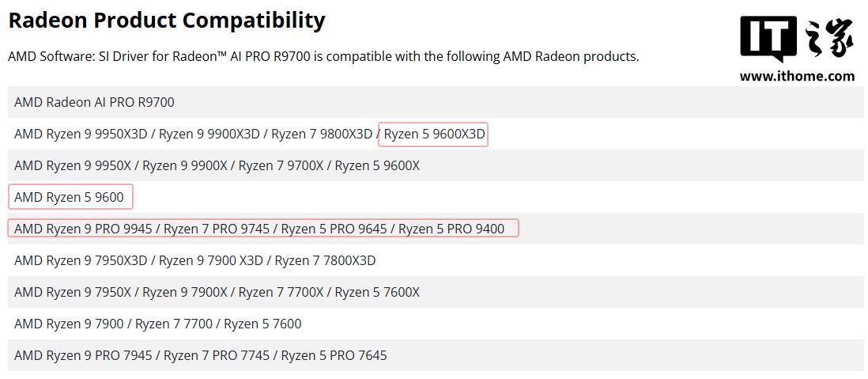
Task: Select the Ryzen 9 PRO 9945 entry
Action: point(99,229)
